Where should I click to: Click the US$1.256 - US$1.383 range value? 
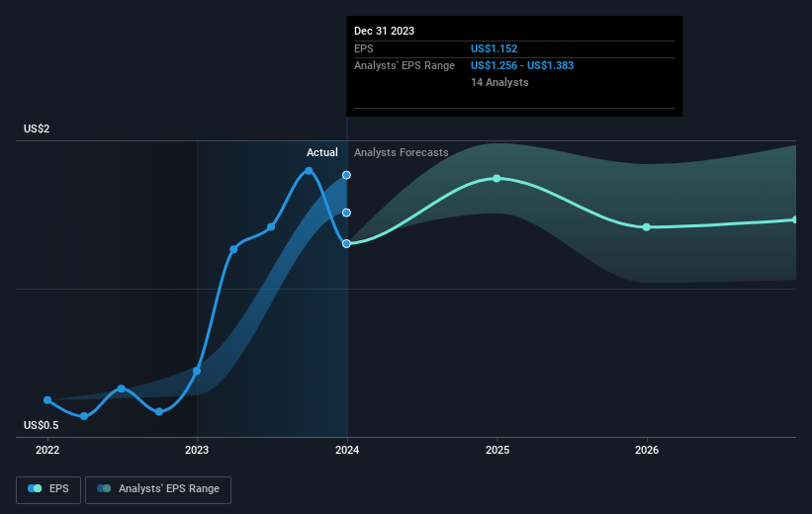(x=522, y=66)
